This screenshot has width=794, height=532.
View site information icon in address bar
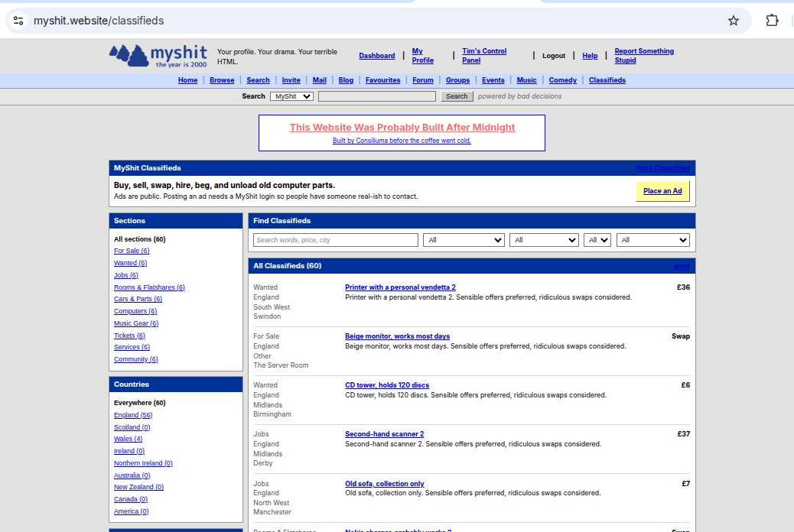[18, 21]
